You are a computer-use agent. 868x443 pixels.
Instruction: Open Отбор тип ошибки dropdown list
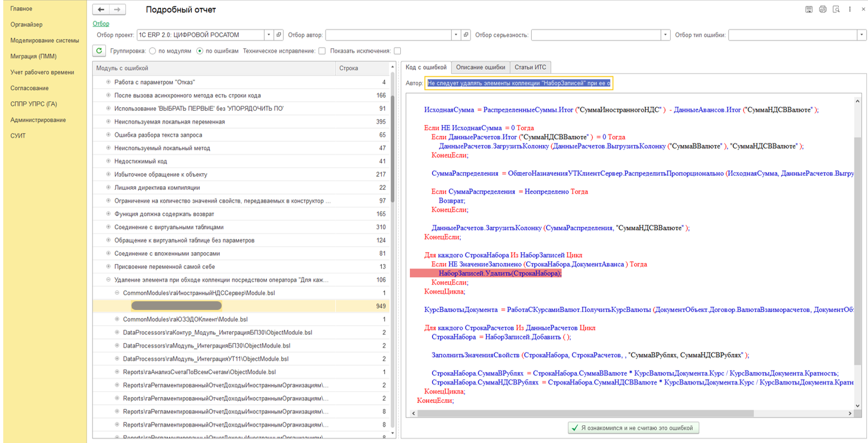point(862,35)
